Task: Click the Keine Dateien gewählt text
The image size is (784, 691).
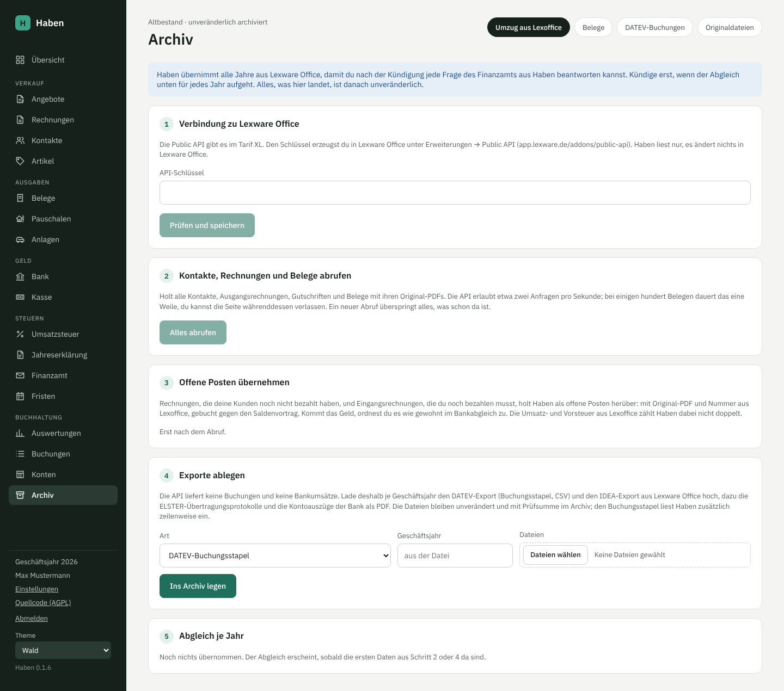Action: coord(630,555)
